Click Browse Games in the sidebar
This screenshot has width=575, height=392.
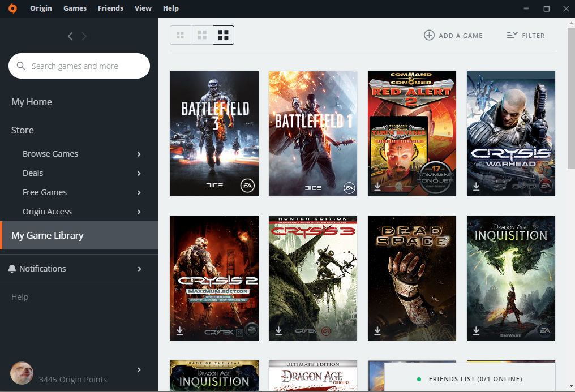(x=50, y=154)
